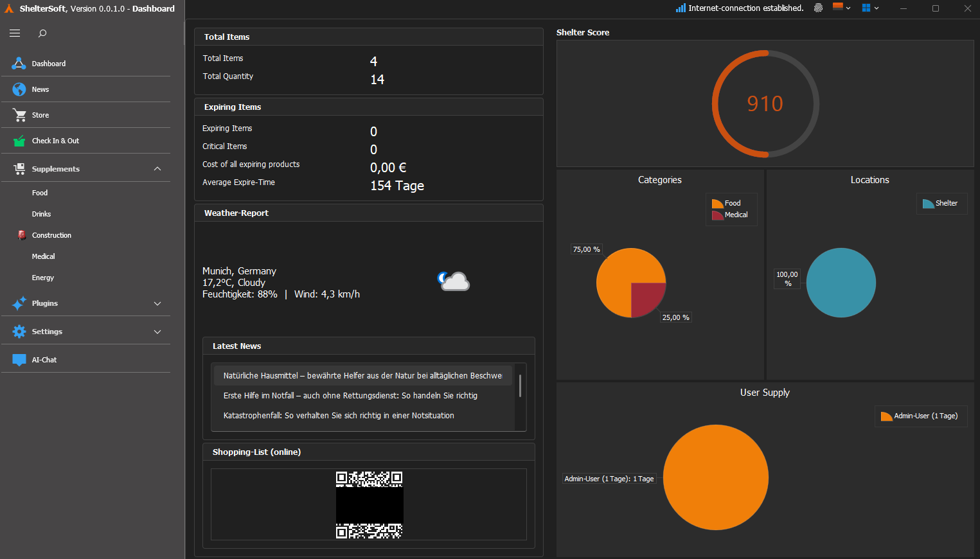Click the hamburger menu icon
This screenshot has width=980, height=559.
point(15,33)
